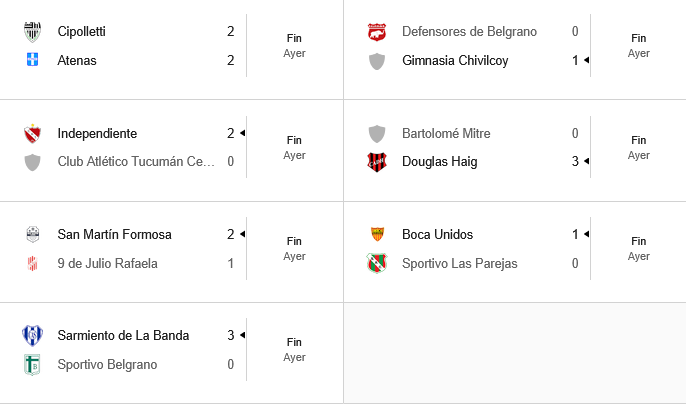Viewport: 686px width, 404px height.
Task: Click the Cipolletti team crest
Action: [32, 32]
